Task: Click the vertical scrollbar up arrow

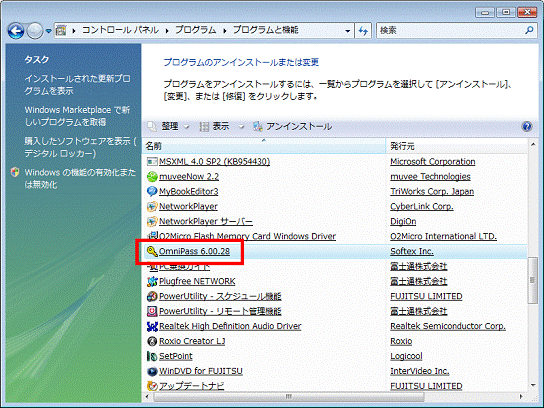Action: 533,144
